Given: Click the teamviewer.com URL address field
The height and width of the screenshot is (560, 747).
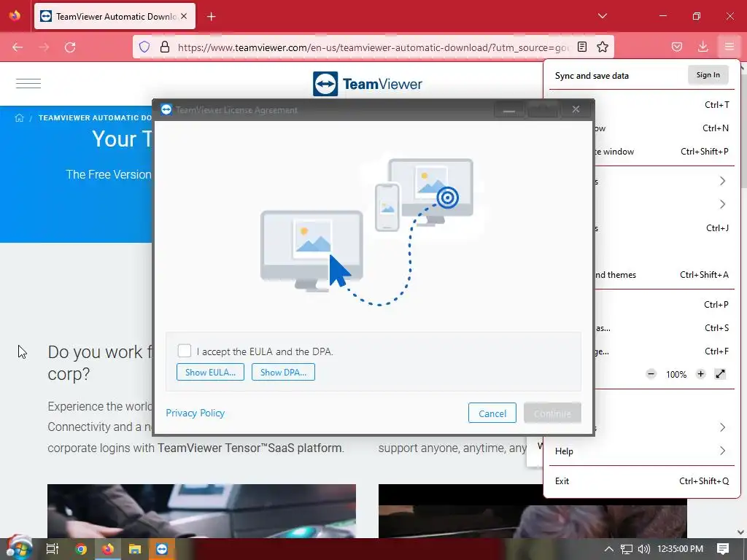Looking at the screenshot, I should click(373, 47).
